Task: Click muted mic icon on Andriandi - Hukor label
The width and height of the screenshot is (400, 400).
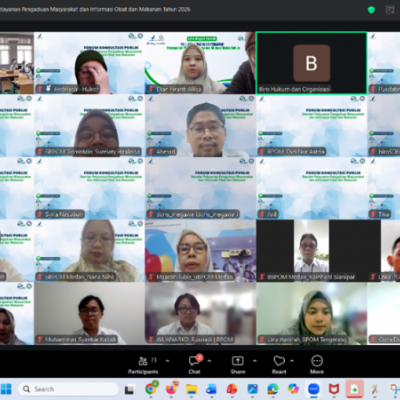Action: [40, 89]
